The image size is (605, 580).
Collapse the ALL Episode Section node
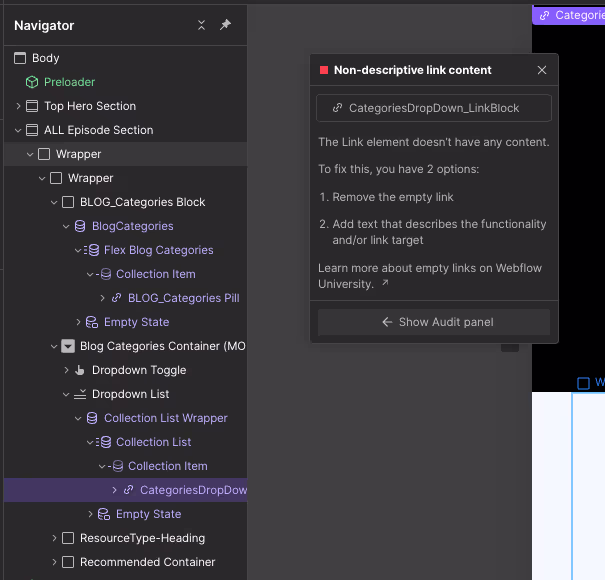pyautogui.click(x=18, y=130)
